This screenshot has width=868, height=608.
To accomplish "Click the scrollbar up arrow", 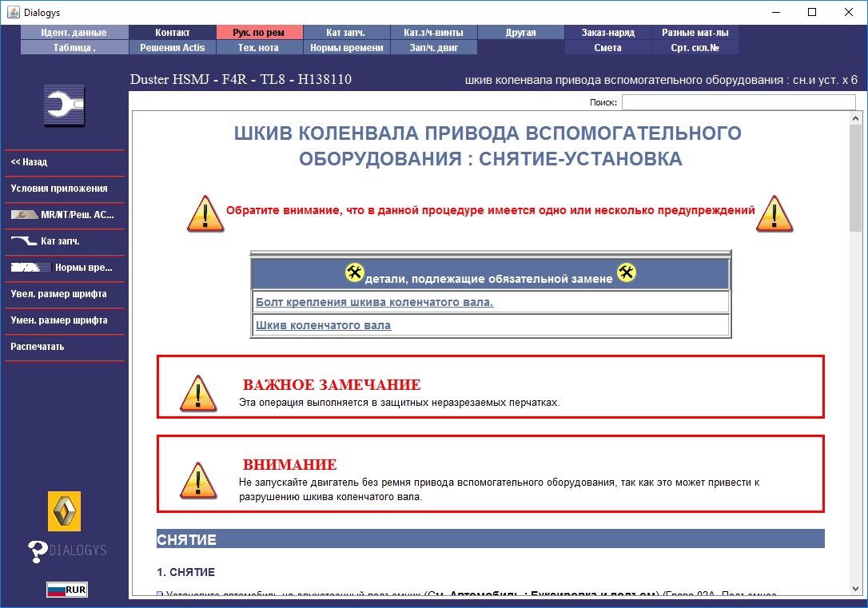I will point(855,117).
